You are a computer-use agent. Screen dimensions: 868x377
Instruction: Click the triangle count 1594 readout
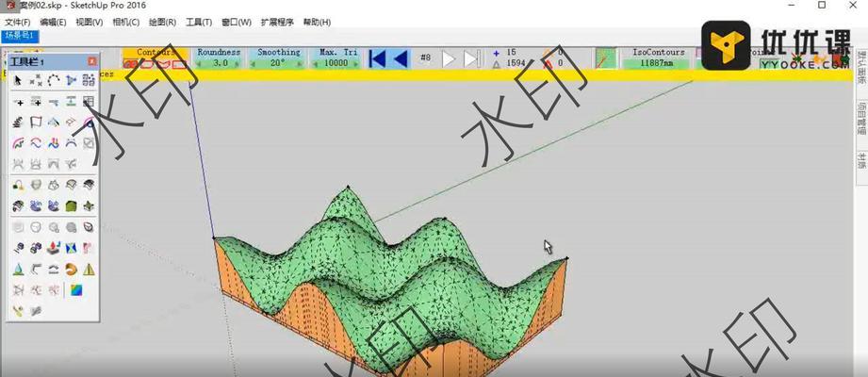[x=516, y=63]
